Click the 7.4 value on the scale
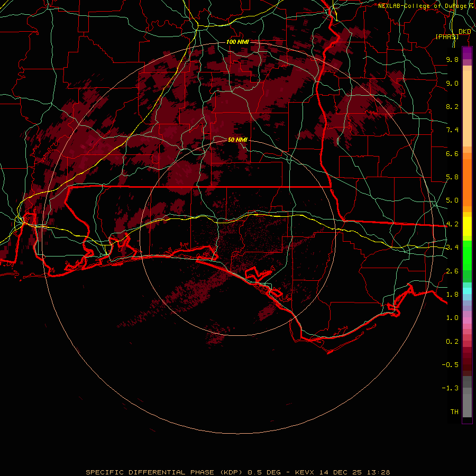 click(452, 130)
